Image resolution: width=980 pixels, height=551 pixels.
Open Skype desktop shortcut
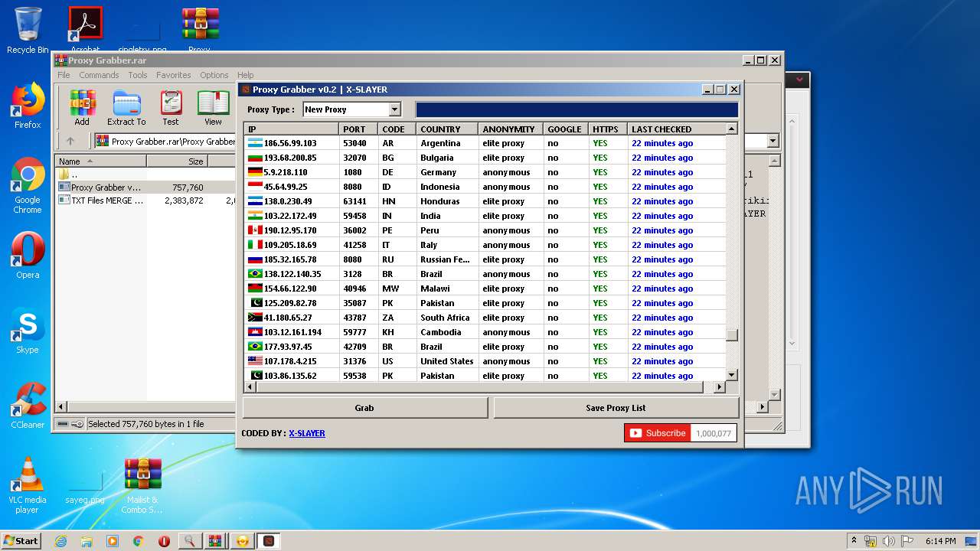click(28, 331)
